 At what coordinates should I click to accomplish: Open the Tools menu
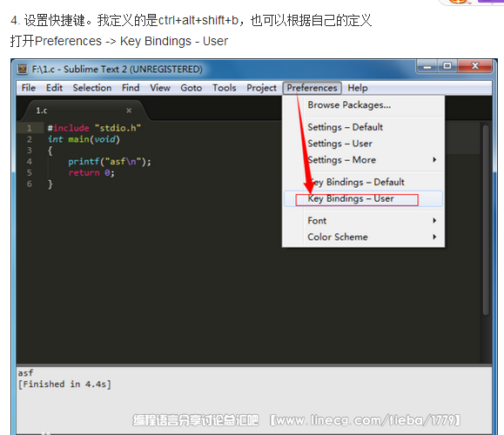(225, 88)
